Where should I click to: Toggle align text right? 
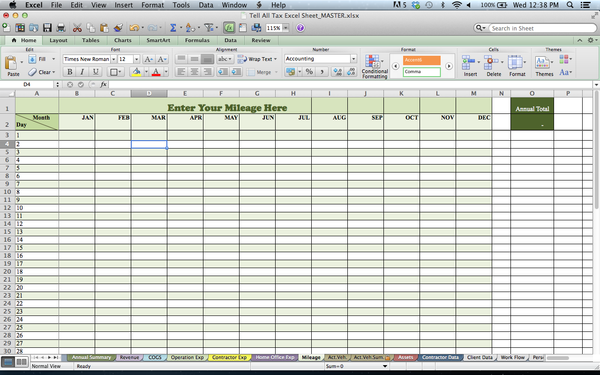point(207,72)
